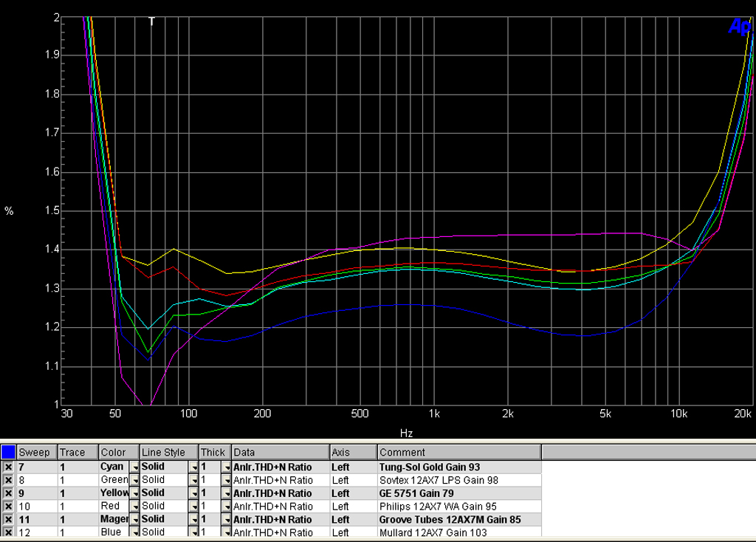Toggle visibility checkbox for sweep 9
Screen dimensions: 756x542
point(8,493)
